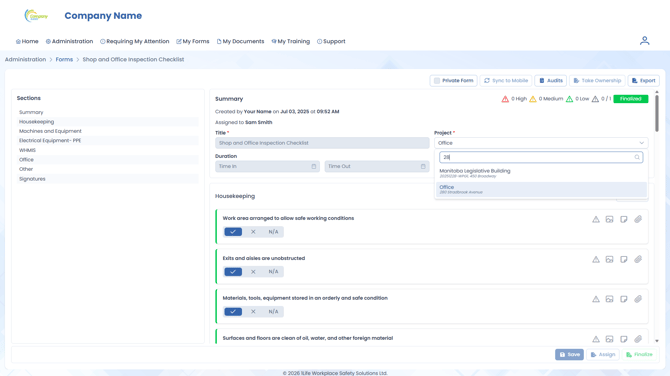This screenshot has width=670, height=376.
Task: Open hazard icon for Surfaces and floors row
Action: pos(596,339)
